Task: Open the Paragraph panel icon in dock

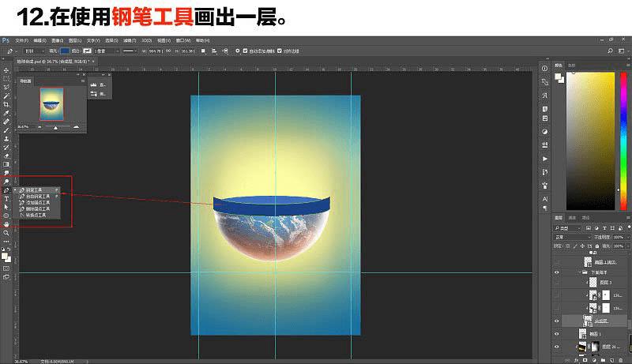Action: pos(545,208)
